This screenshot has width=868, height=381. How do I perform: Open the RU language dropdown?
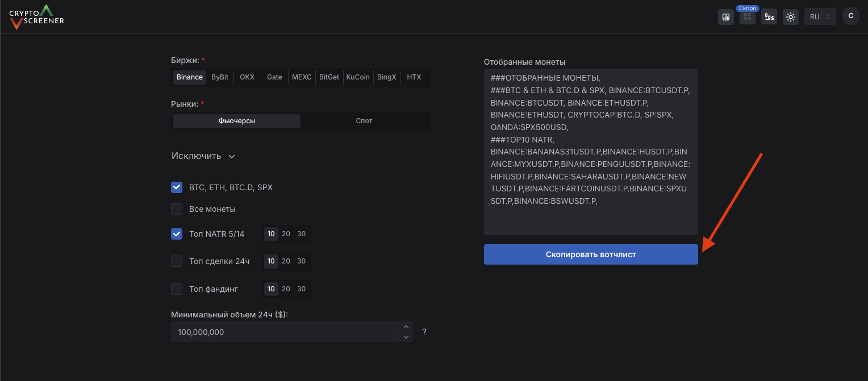(x=820, y=17)
